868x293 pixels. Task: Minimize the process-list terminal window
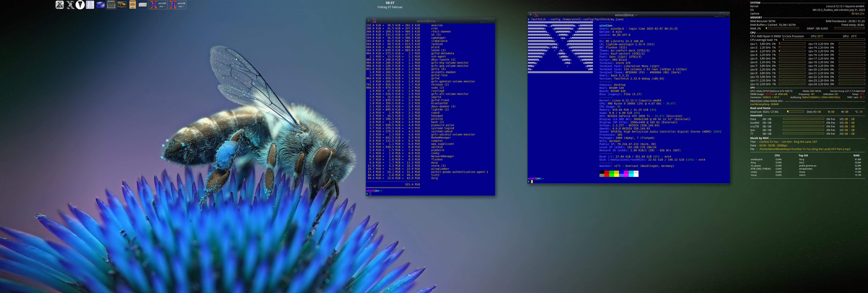click(x=482, y=21)
